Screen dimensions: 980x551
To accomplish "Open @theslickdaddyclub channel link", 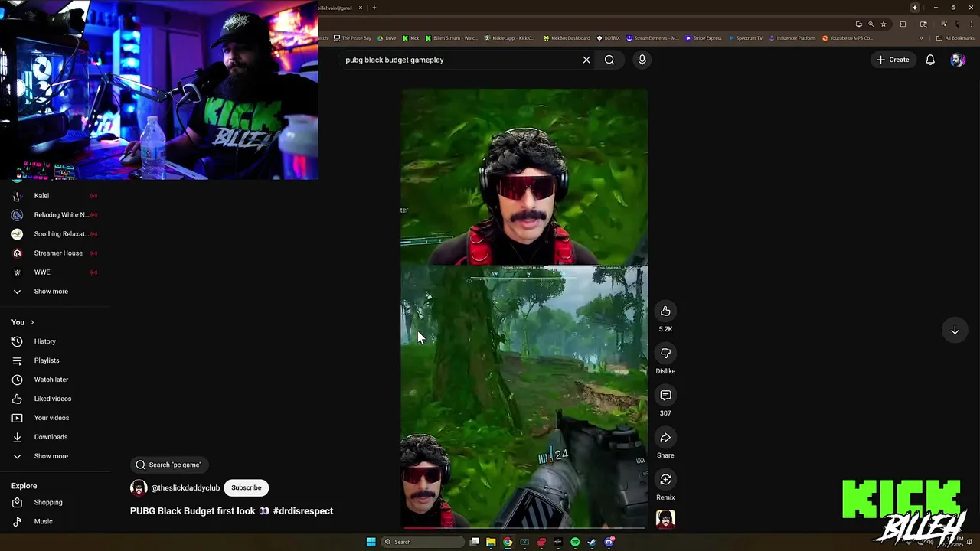I will 185,487.
